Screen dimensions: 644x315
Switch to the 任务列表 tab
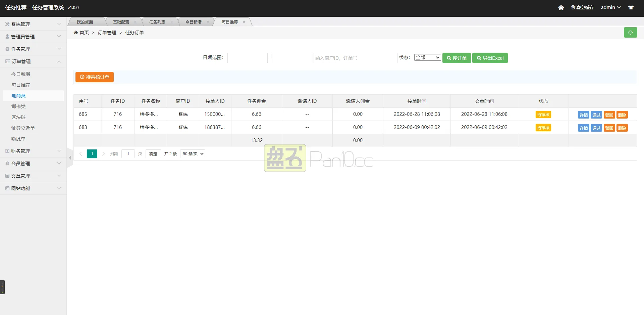coord(157,21)
